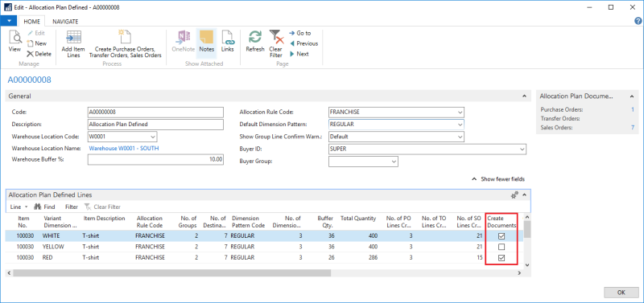Click Item Description column header
The image size is (644, 303).
[x=105, y=219]
